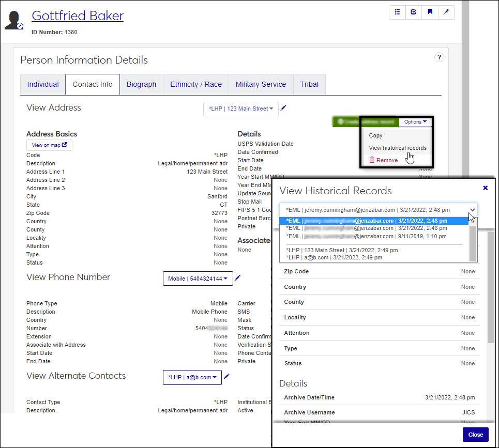Image resolution: width=499 pixels, height=448 pixels.
Task: Click the bookmark icon in top toolbar
Action: tap(430, 12)
